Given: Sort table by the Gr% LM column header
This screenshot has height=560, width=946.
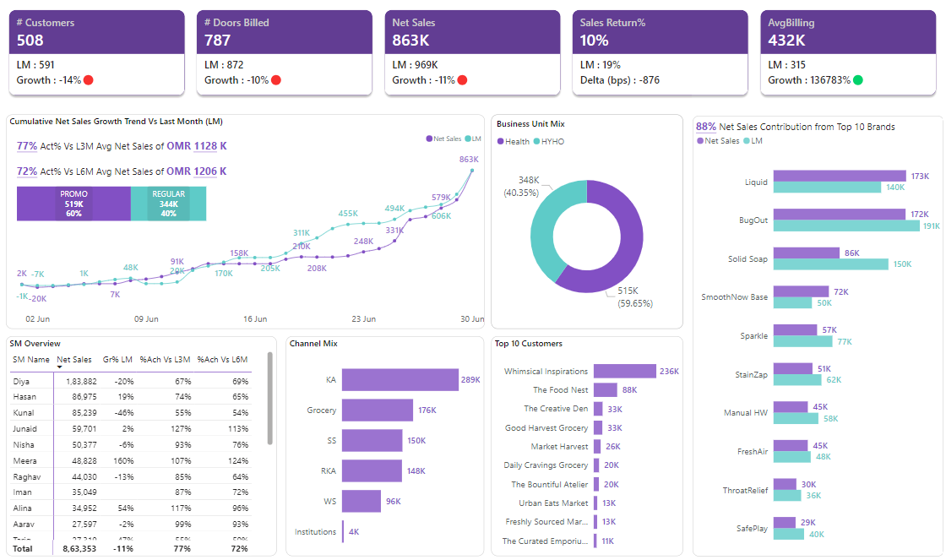Looking at the screenshot, I should coord(117,359).
